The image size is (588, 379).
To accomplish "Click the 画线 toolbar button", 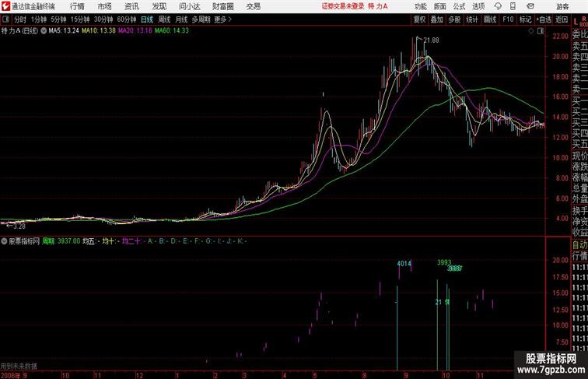I will point(490,19).
